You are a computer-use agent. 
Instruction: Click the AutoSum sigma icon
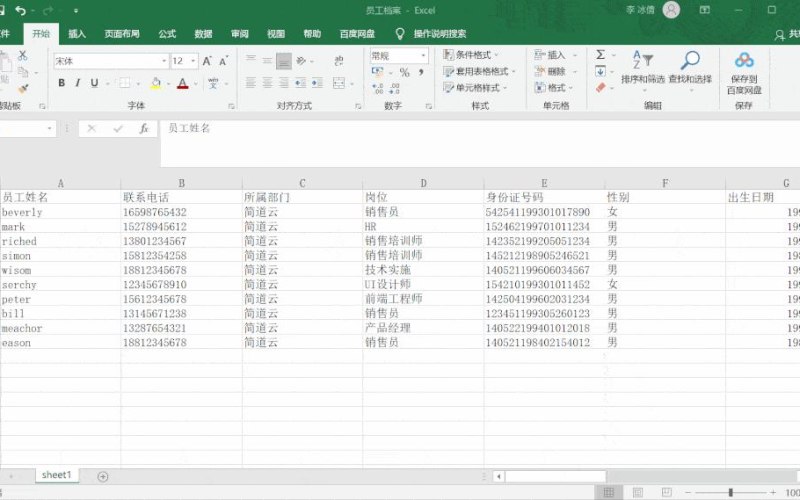[x=601, y=54]
